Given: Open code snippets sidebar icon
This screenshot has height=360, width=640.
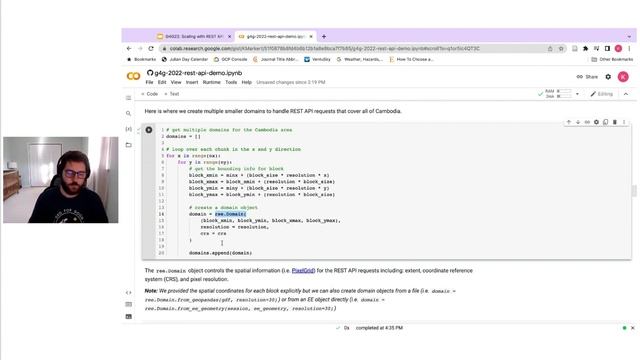Looking at the screenshot, I should tap(129, 292).
